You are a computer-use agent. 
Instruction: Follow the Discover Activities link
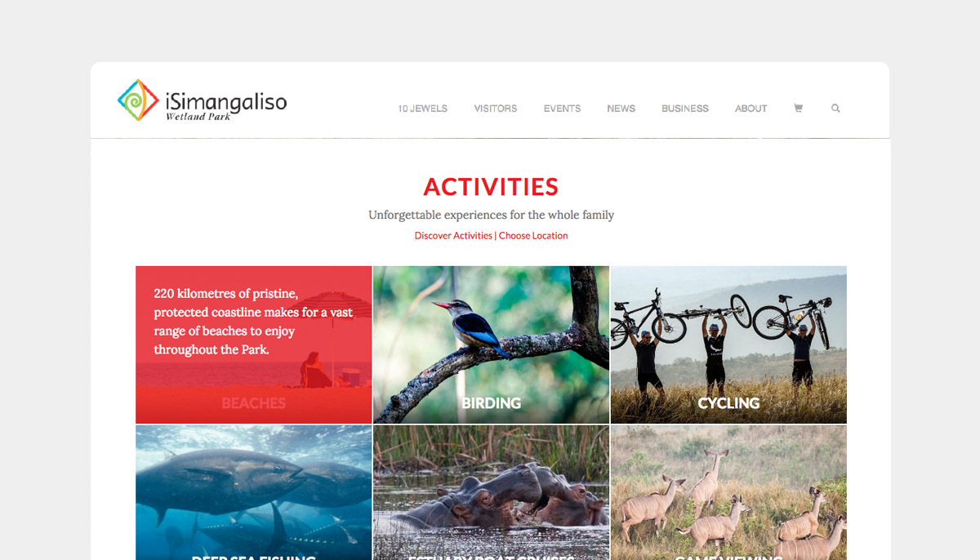453,236
